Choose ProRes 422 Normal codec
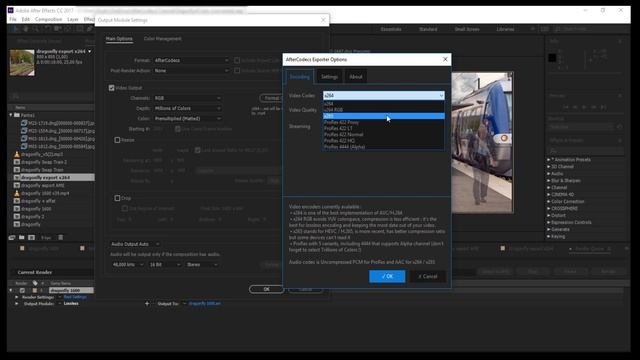 383,134
